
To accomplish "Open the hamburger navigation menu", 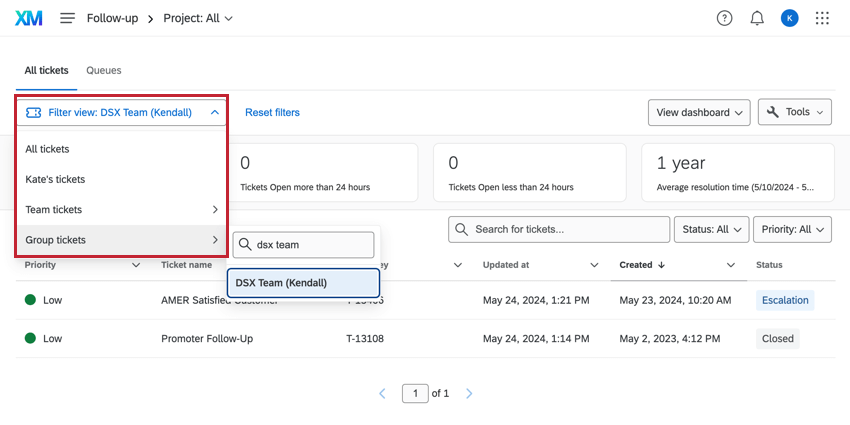I will 68,18.
